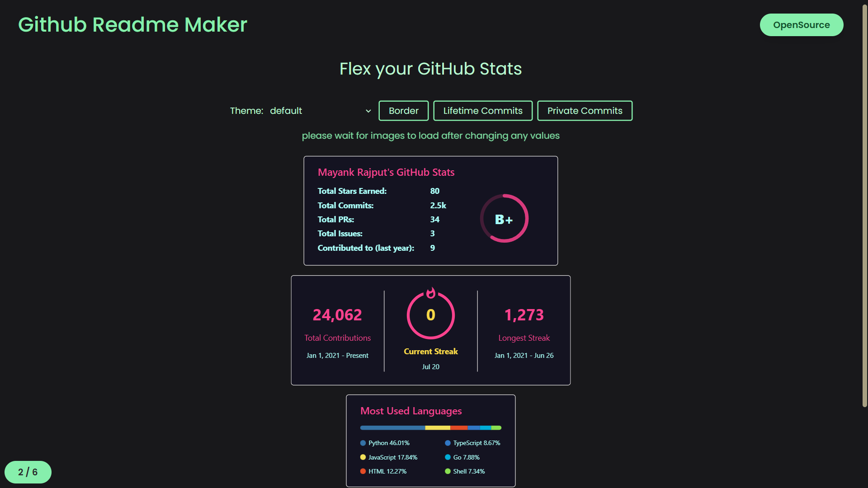The height and width of the screenshot is (488, 868).
Task: Open the OpenSource button
Action: pyautogui.click(x=801, y=25)
